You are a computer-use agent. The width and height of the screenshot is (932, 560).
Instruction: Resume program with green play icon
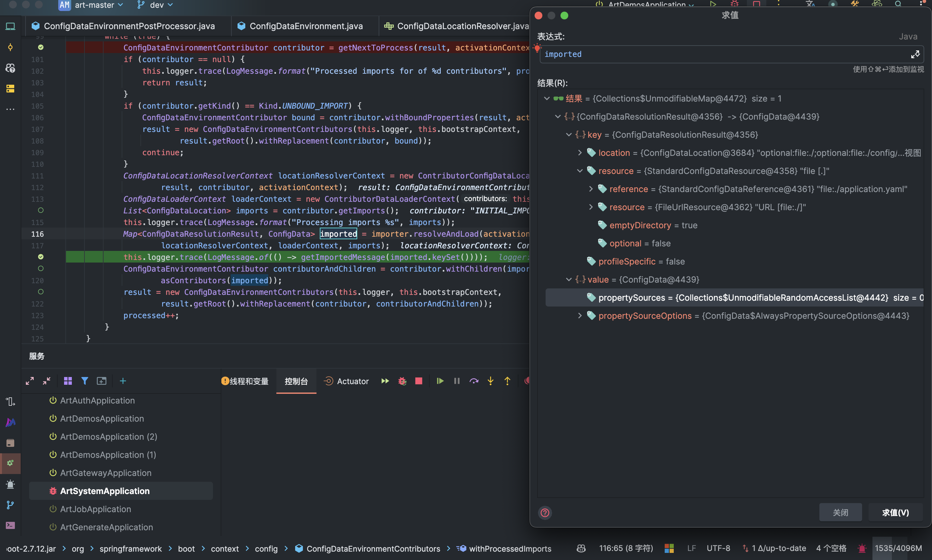440,381
